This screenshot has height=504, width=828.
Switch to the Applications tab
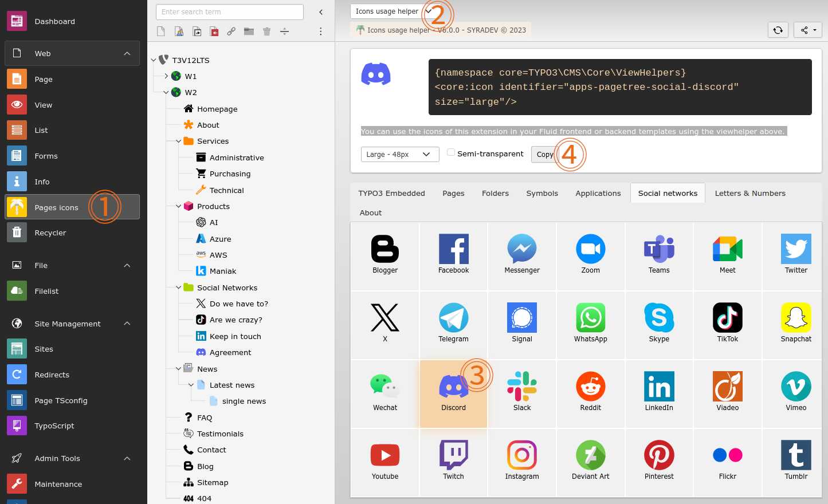point(598,194)
